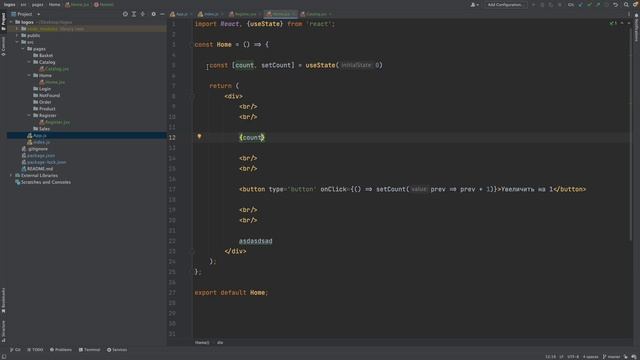The image size is (640, 360).
Task: Open the Git tool window button
Action: coord(15,350)
